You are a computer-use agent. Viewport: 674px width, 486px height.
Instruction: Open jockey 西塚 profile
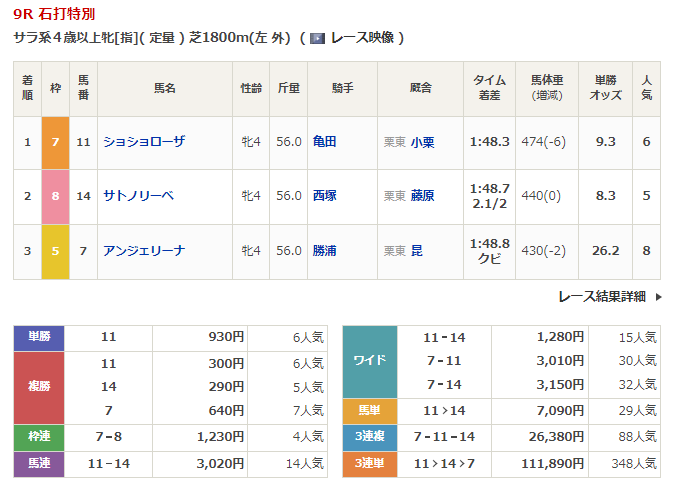coord(324,196)
